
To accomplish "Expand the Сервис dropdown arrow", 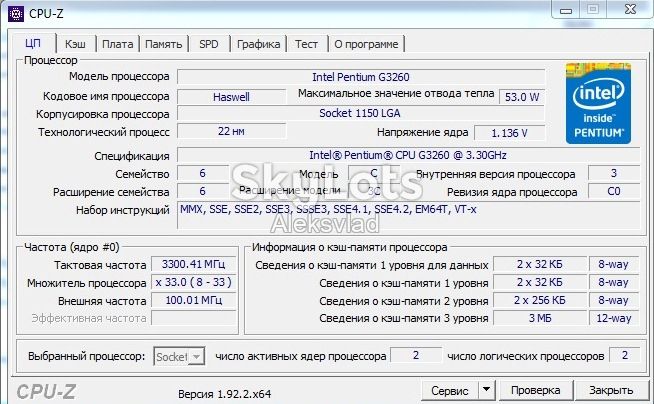I will (486, 390).
